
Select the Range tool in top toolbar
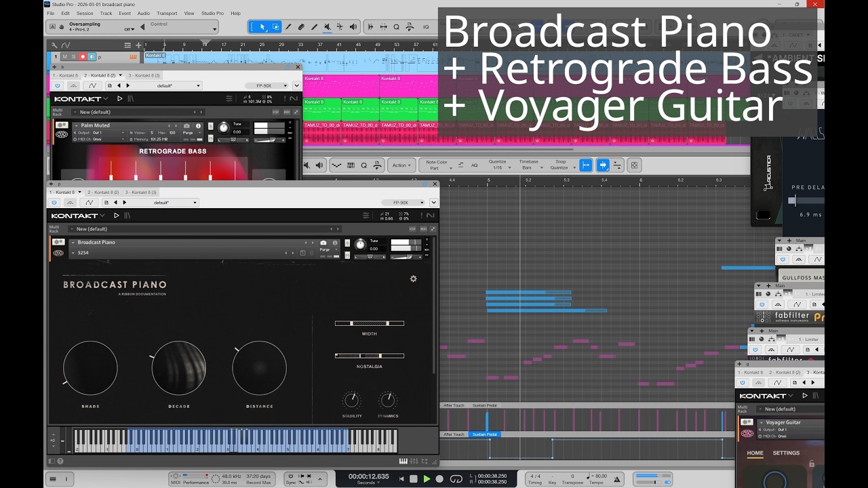(275, 27)
